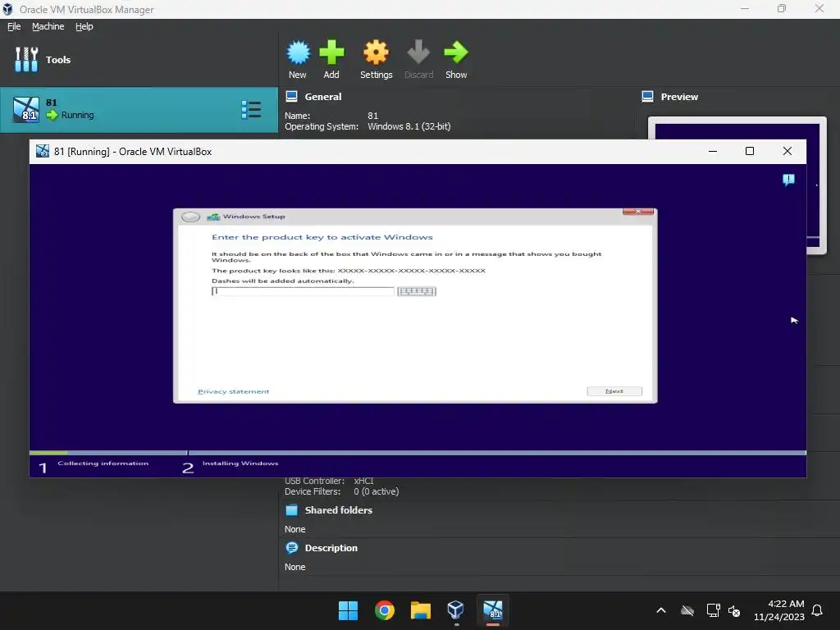Viewport: 840px width, 630px height.
Task: Open the Privacy statement link
Action: pyautogui.click(x=234, y=391)
